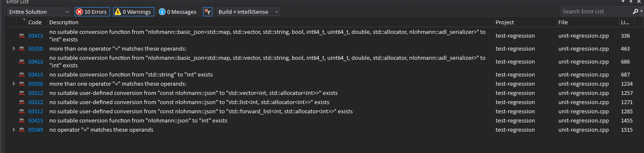
Task: Open E0350 code link for line 1234
Action: point(36,84)
